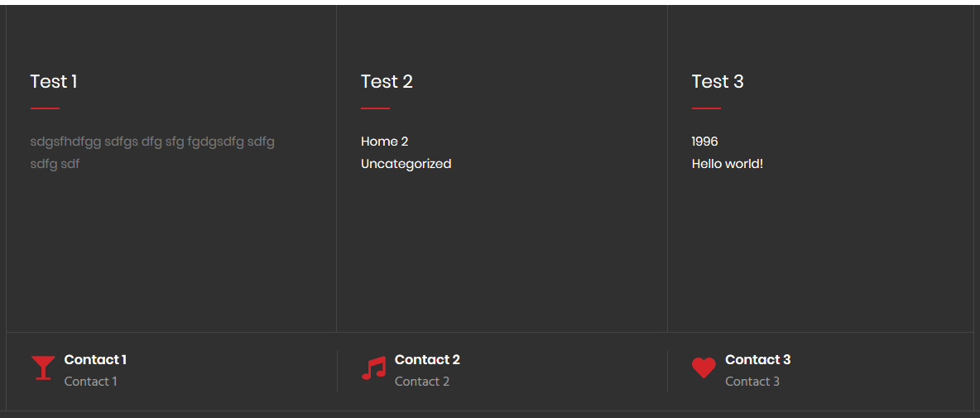
Task: Click the bold Contact 1 title
Action: pyautogui.click(x=95, y=359)
